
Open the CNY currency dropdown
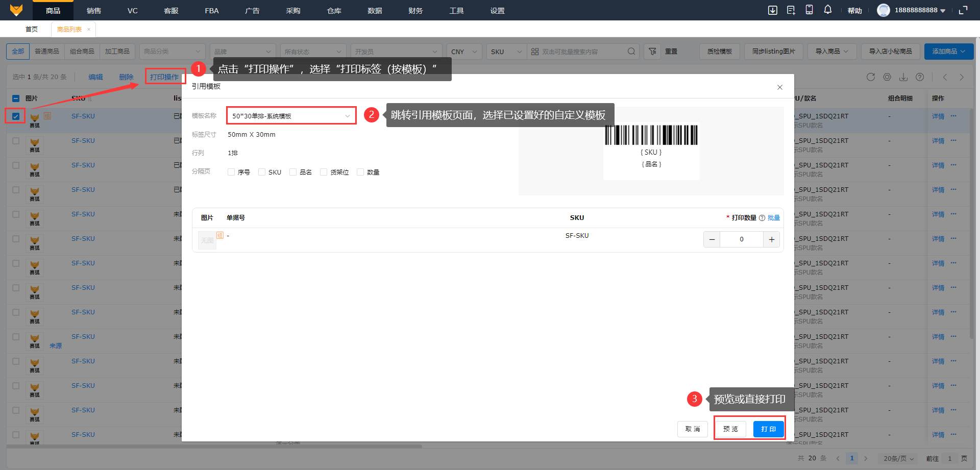pos(464,52)
